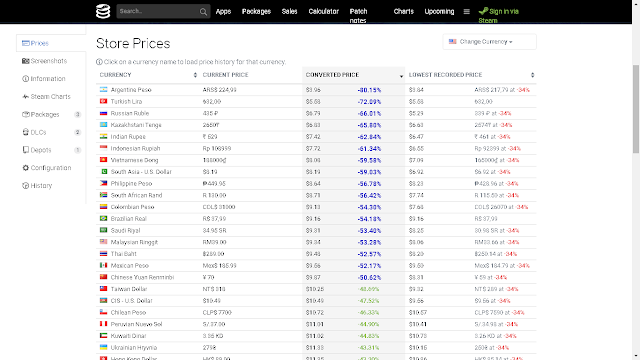Click the Malaysian Ringgit flag icon
This screenshot has width=640, height=360.
point(104,242)
